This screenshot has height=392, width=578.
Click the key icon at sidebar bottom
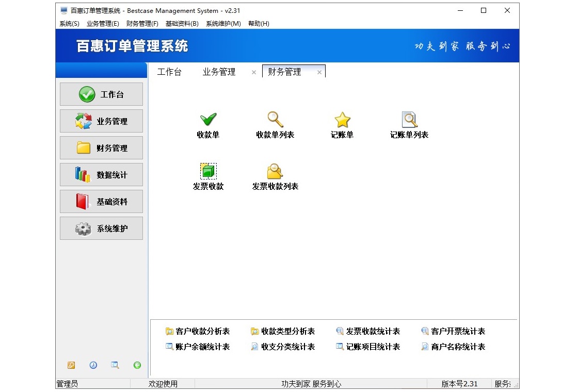(71, 365)
